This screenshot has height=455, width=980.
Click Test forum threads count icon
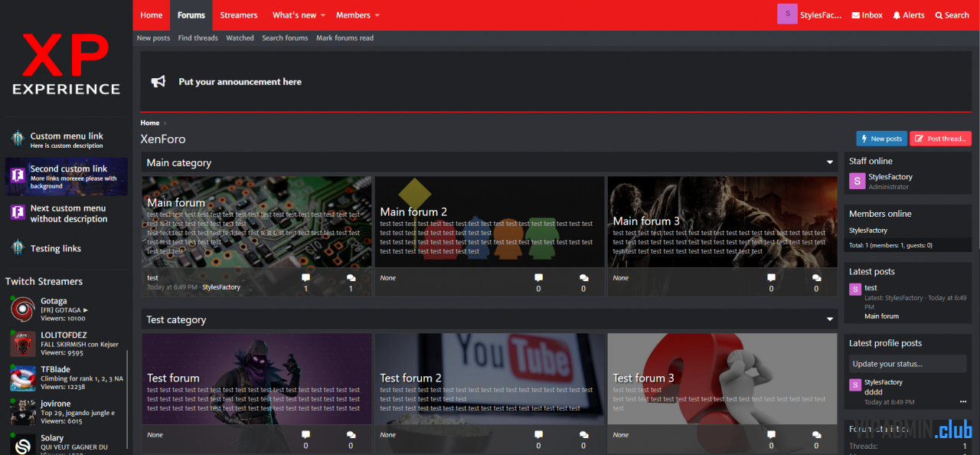tap(306, 435)
